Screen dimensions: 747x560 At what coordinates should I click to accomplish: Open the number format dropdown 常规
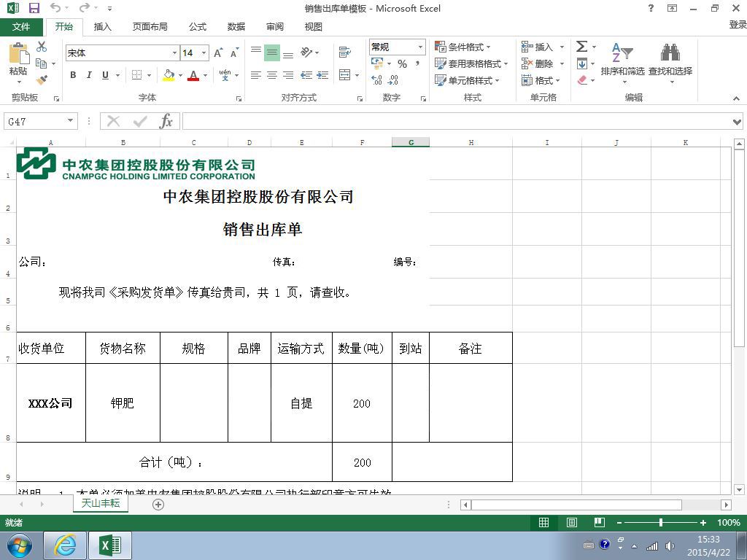click(420, 47)
